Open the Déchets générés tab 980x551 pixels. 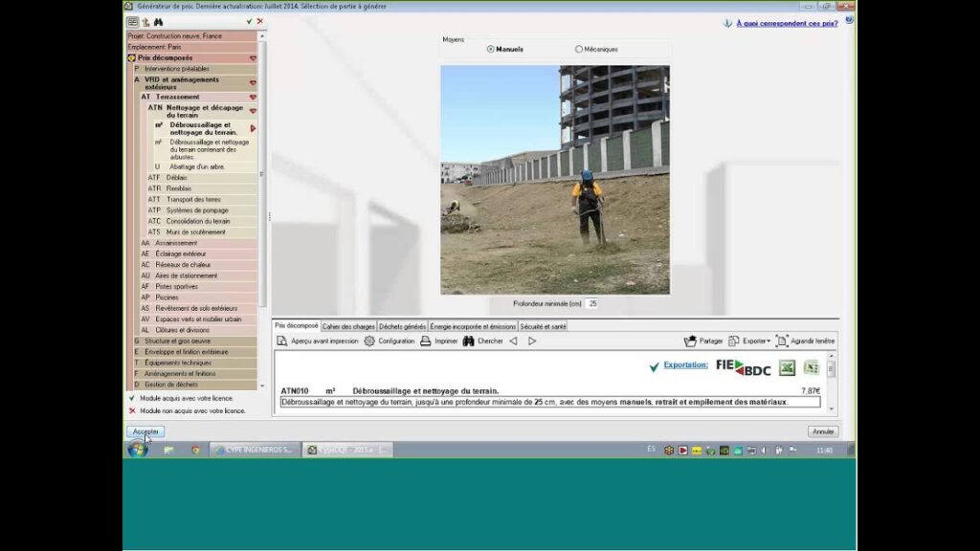pos(402,325)
